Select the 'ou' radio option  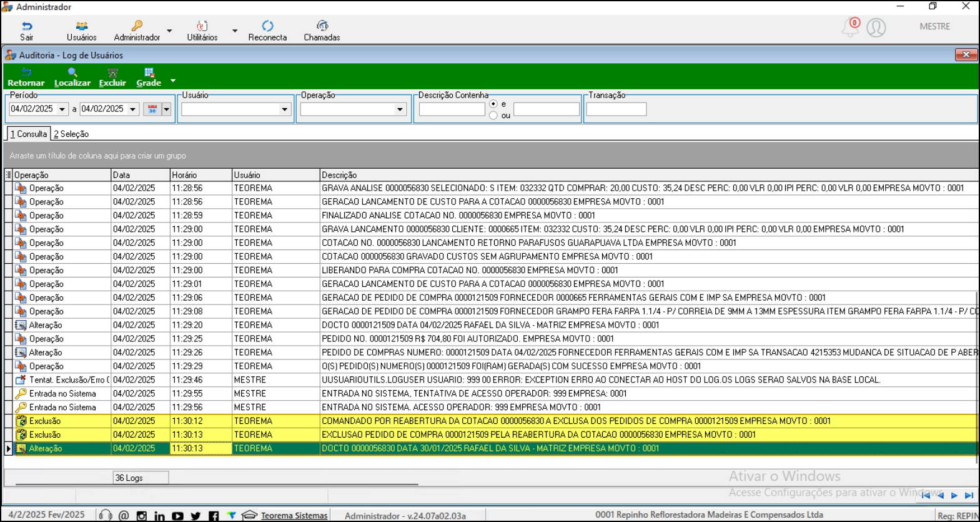[x=493, y=115]
